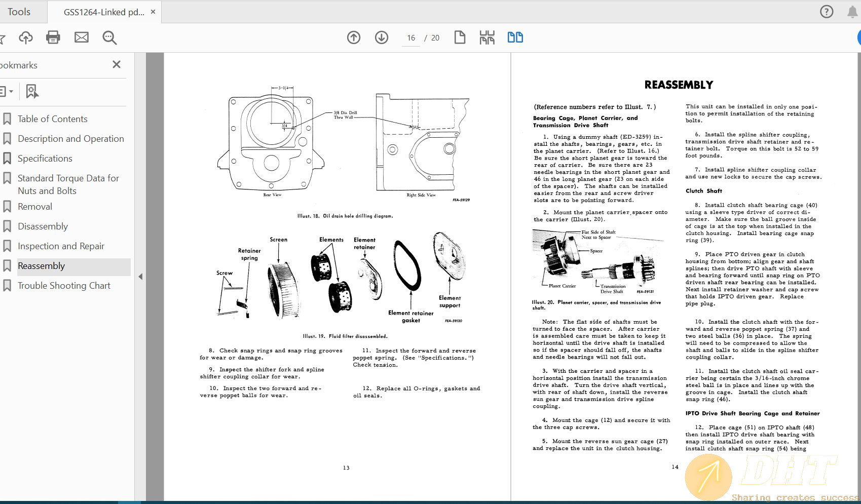Select single page view icon
The image size is (861, 504).
point(460,37)
